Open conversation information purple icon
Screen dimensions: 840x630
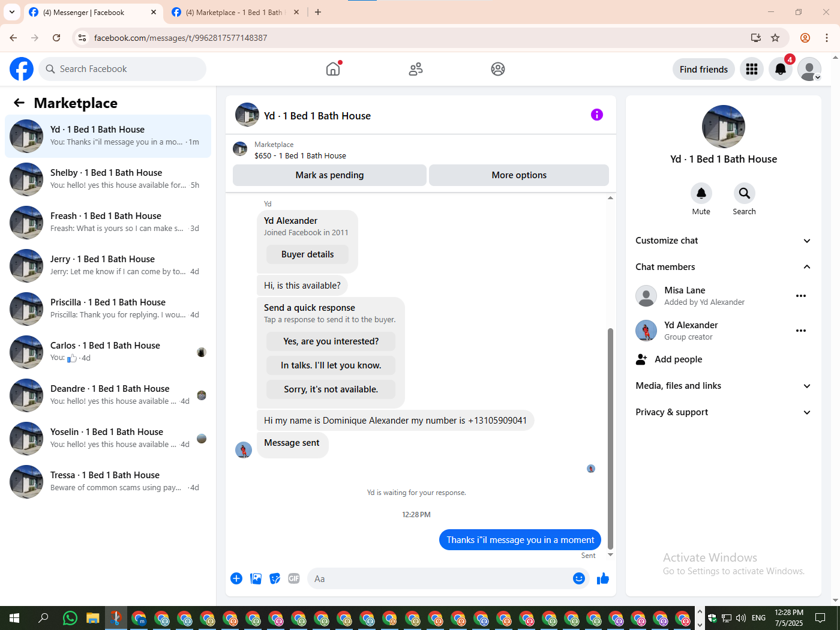(596, 115)
